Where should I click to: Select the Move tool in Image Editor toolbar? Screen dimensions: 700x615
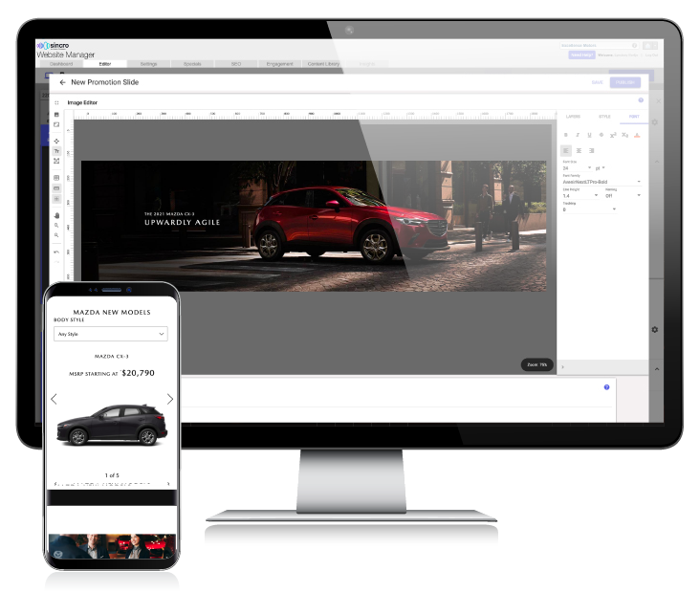pyautogui.click(x=56, y=142)
